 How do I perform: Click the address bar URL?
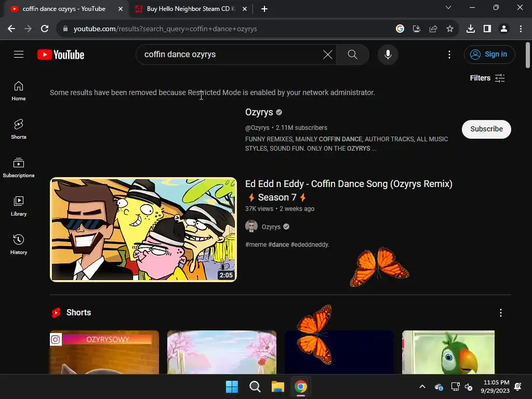[165, 29]
